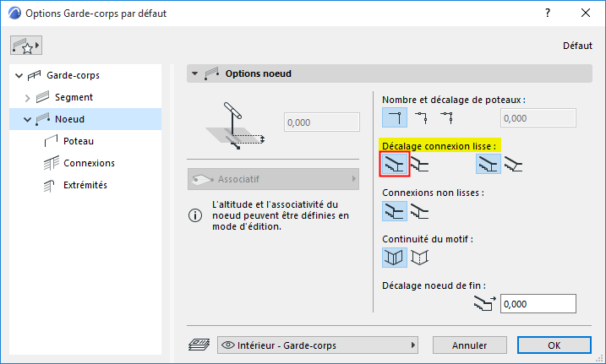Expand the Segment tree item
The width and height of the screenshot is (606, 364).
[27, 98]
